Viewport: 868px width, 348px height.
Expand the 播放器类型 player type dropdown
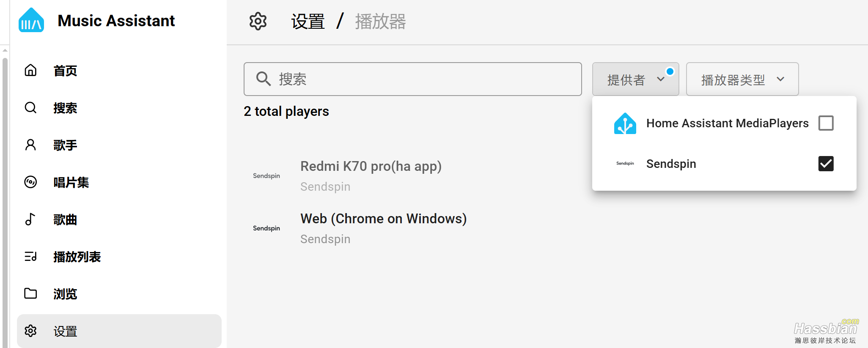click(742, 79)
